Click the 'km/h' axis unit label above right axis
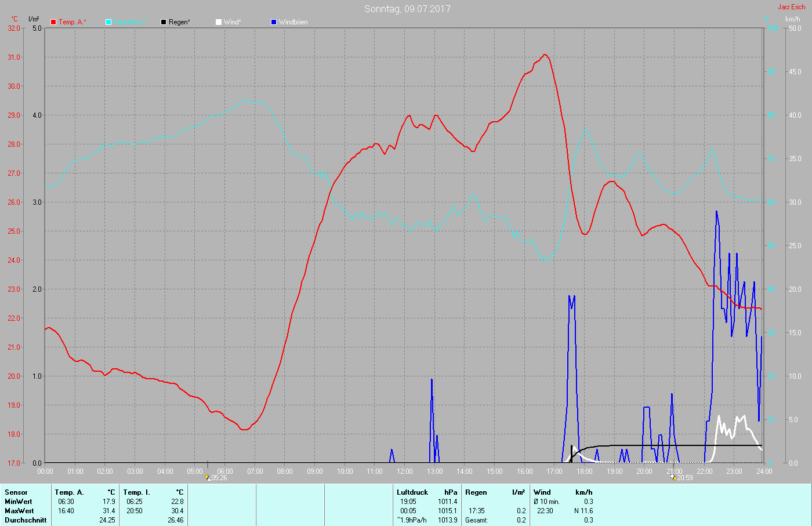The width and height of the screenshot is (812, 526). pos(792,19)
